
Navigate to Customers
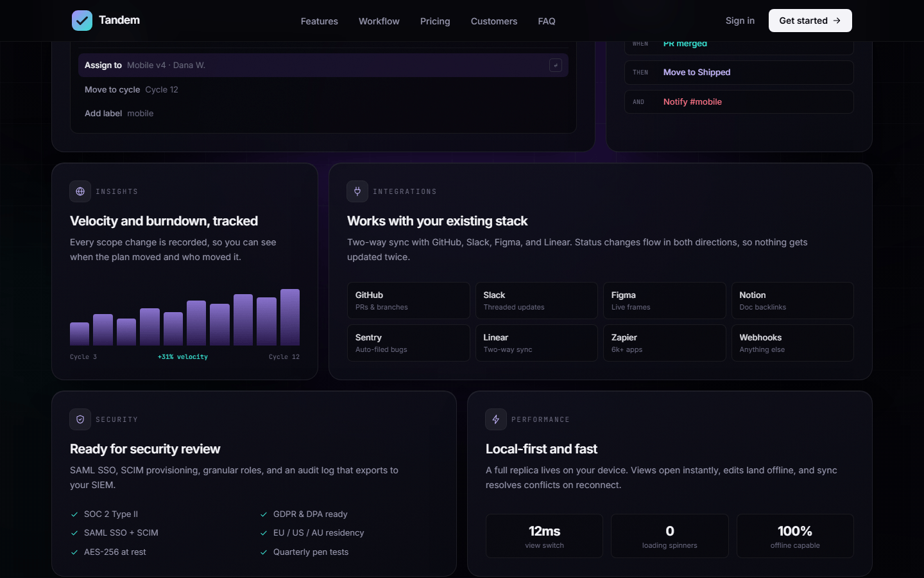pyautogui.click(x=494, y=21)
